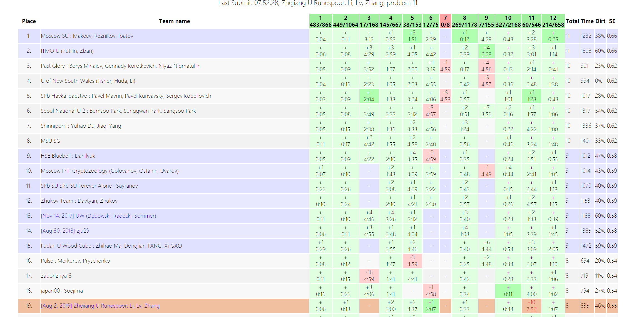Click Past Glory's problem 7 failed cell
This screenshot has width=644, height=317.
[x=445, y=66]
